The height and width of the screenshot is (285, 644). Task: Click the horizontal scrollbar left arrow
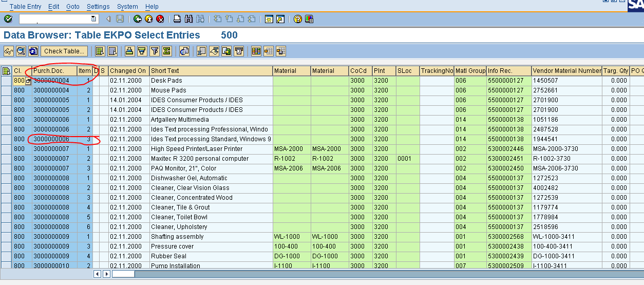click(x=97, y=274)
